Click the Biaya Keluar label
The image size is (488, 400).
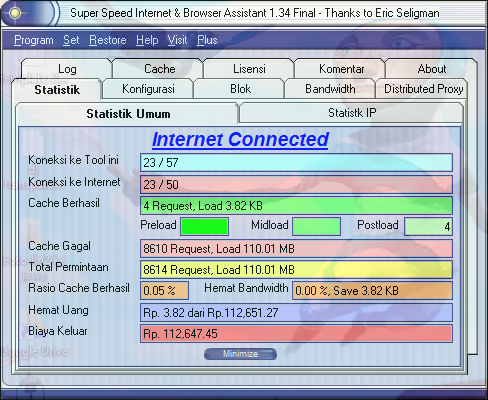(58, 331)
